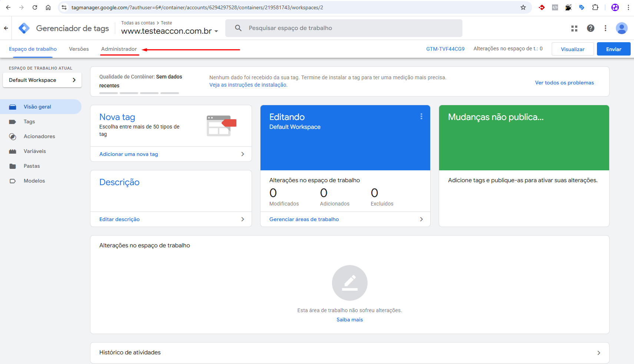
Task: Click the Teste account breadcrumb
Action: pos(166,23)
